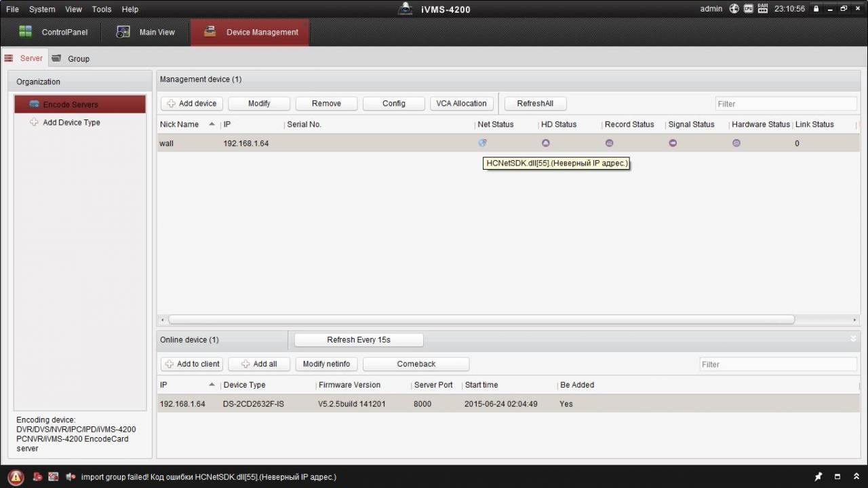Click the Config button
The image size is (868, 488).
point(393,104)
